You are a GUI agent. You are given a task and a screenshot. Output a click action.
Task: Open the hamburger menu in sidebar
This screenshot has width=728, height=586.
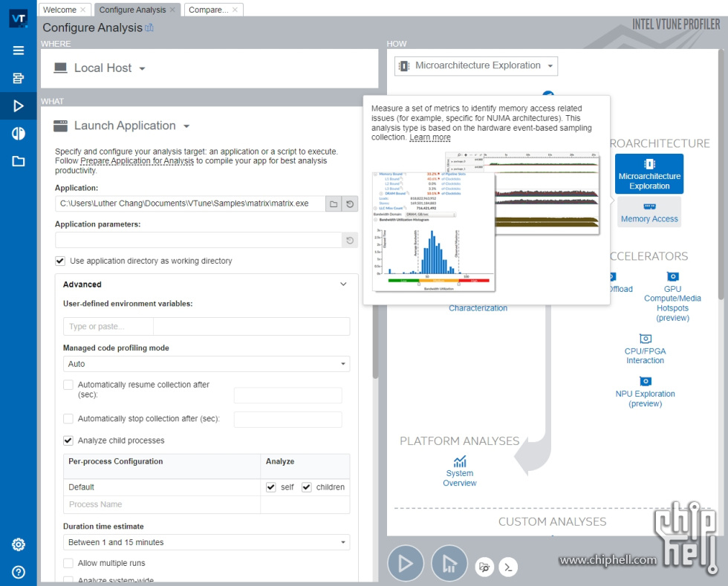pos(18,51)
